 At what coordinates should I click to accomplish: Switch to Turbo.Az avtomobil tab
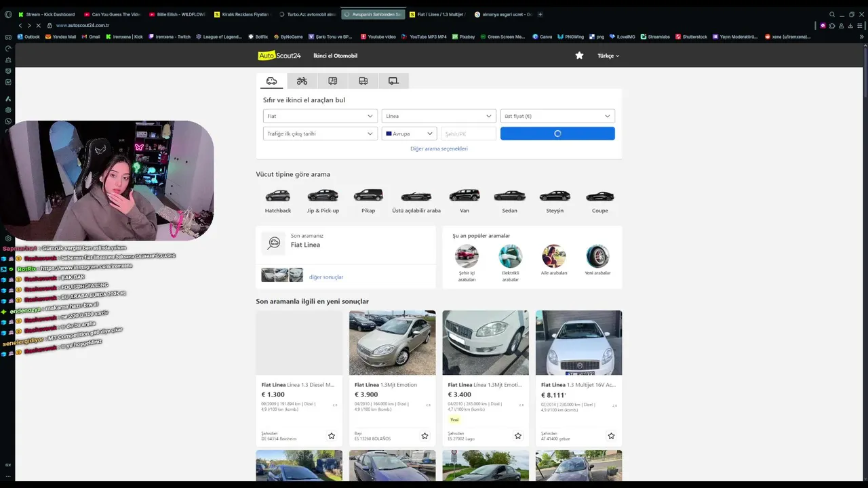[308, 14]
